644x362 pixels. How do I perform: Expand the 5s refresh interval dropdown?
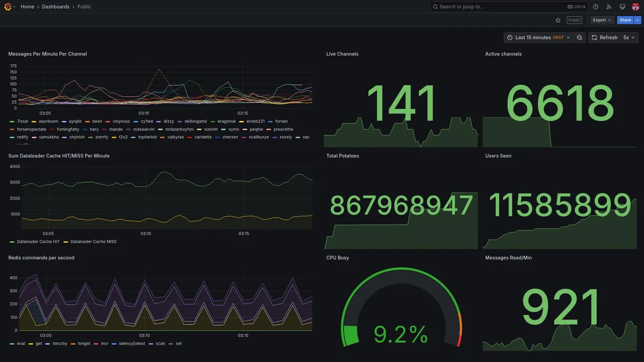(629, 38)
